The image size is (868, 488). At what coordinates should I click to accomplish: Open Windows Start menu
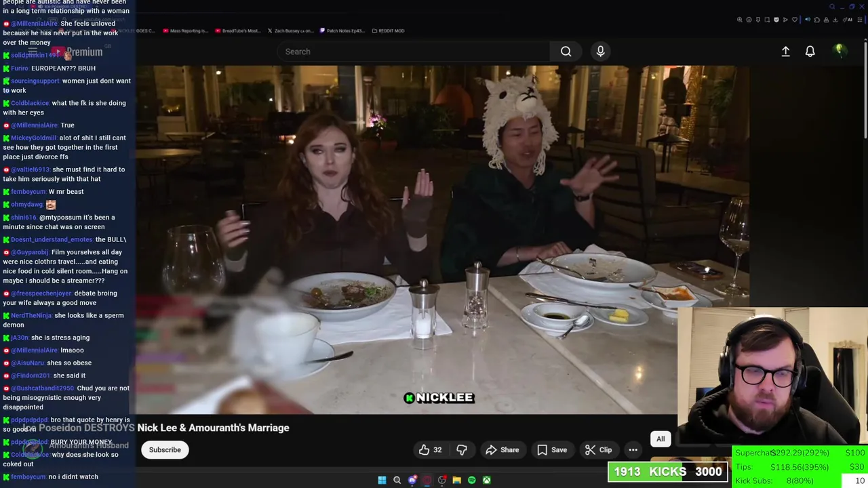coord(382,480)
